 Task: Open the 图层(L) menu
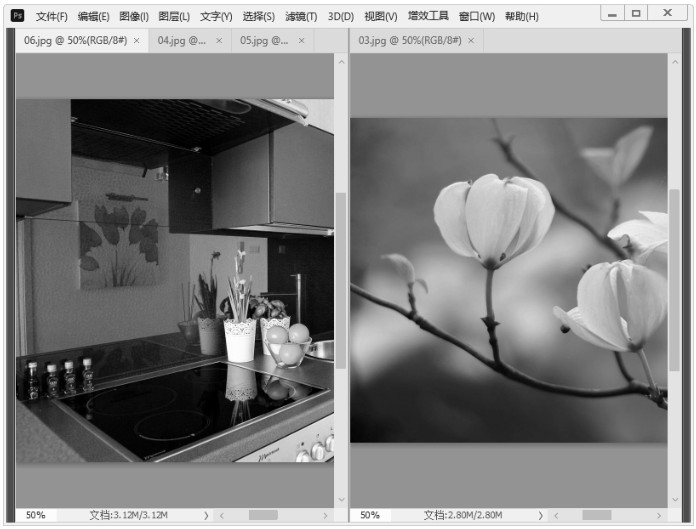tap(174, 17)
